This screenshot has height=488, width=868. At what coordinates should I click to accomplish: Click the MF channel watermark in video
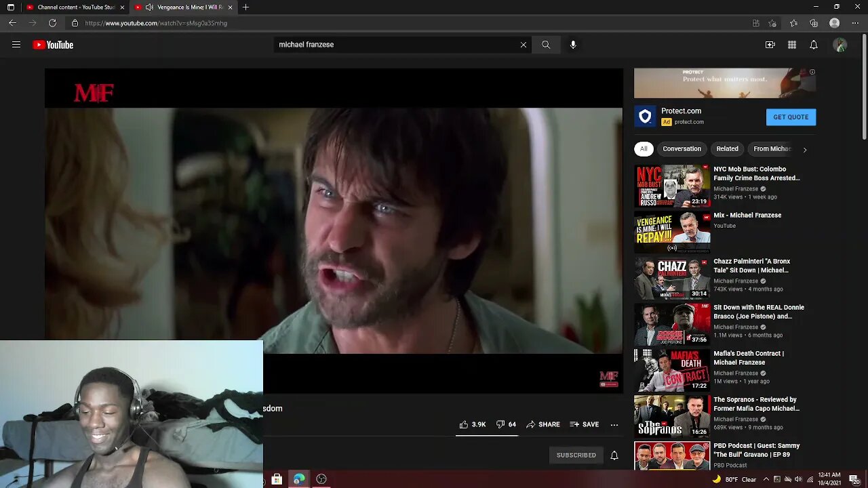[608, 379]
